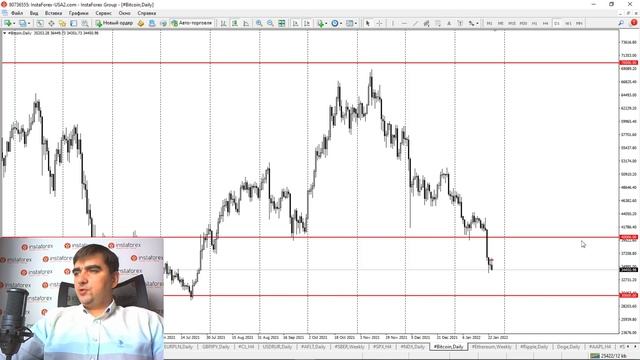Switch to the #AAPL,H4 chart tab

[600, 347]
